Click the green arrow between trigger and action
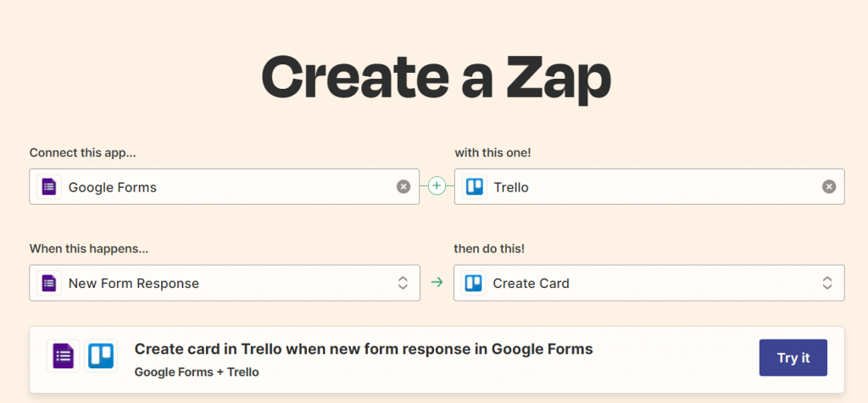The height and width of the screenshot is (403, 868). tap(437, 283)
